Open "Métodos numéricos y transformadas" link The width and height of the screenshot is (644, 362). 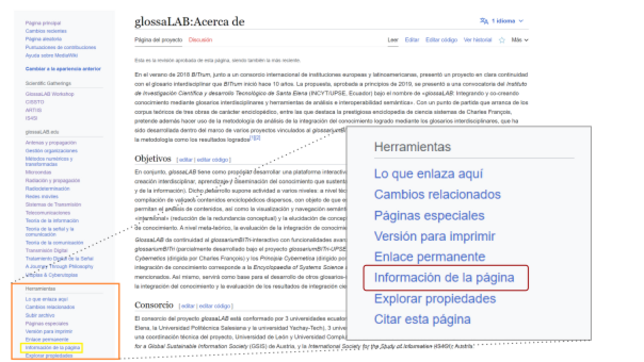pos(49,161)
